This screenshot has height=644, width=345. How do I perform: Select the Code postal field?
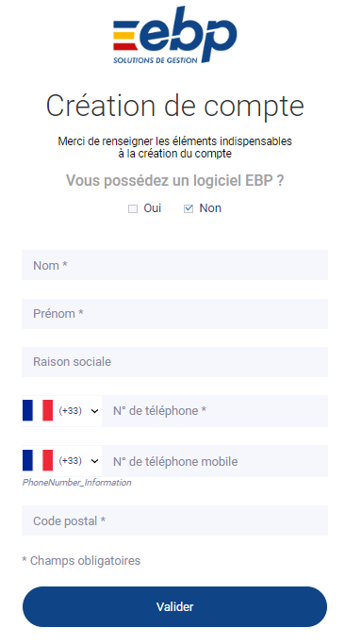(x=175, y=520)
